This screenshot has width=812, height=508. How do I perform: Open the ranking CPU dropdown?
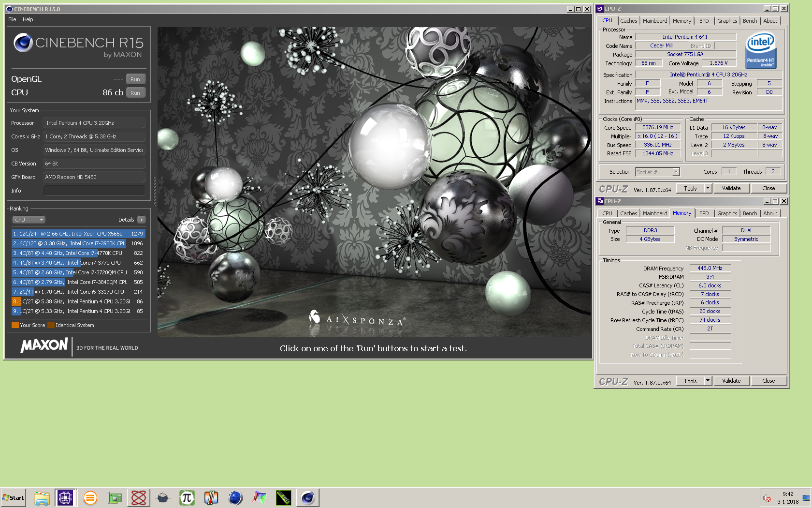[29, 220]
